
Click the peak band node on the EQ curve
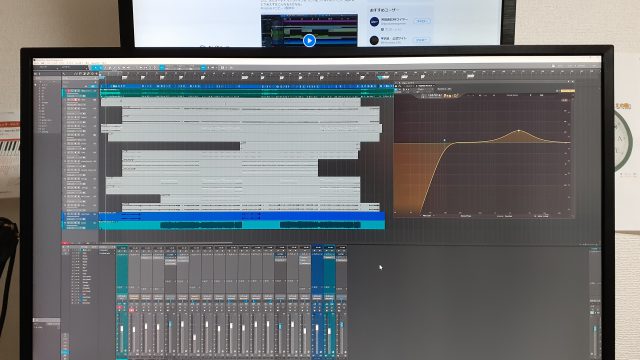click(519, 131)
